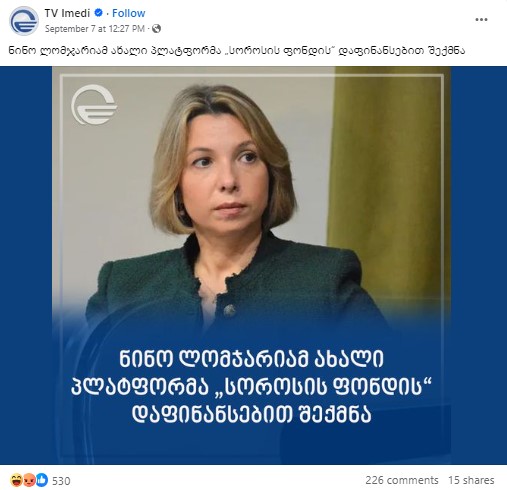The image size is (507, 490).
Task: Click the blue verified badge next to TV Imedi
Action: (x=98, y=13)
